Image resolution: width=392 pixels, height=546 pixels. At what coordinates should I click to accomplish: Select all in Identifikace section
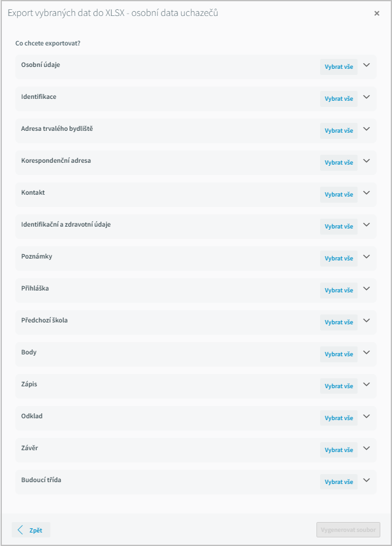[x=339, y=99]
